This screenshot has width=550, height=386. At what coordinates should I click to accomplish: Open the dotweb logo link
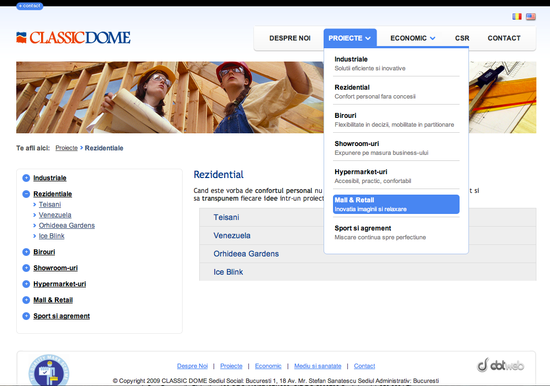(x=501, y=365)
